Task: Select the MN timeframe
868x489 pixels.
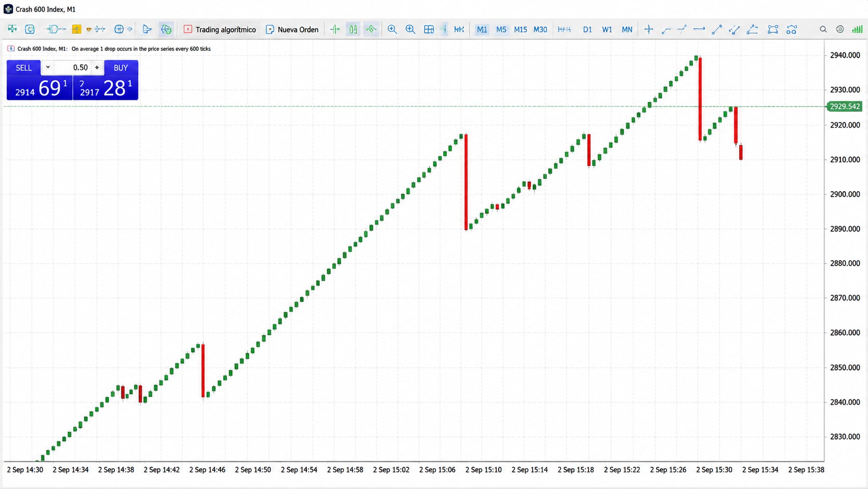Action: pyautogui.click(x=627, y=30)
